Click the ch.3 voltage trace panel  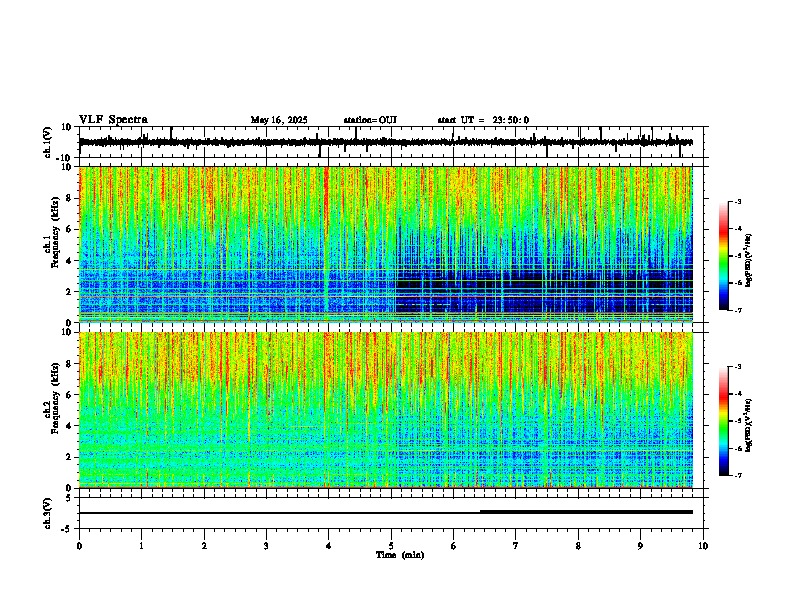point(391,513)
